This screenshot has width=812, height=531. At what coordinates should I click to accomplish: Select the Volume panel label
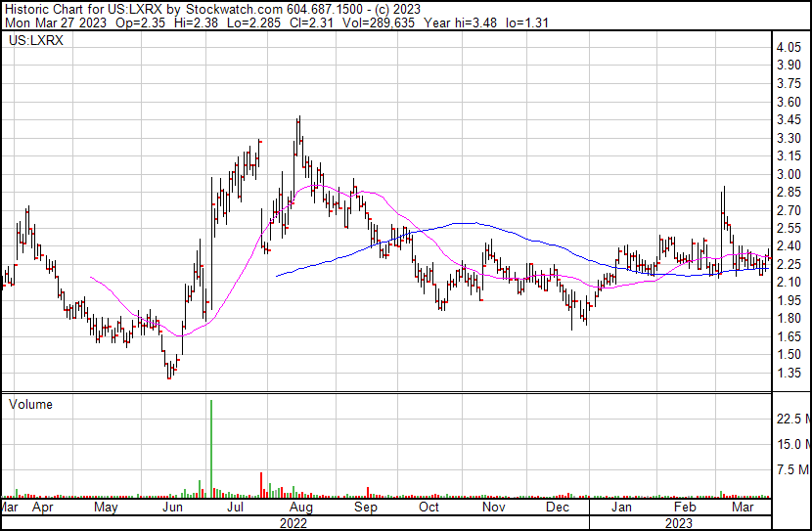click(29, 404)
